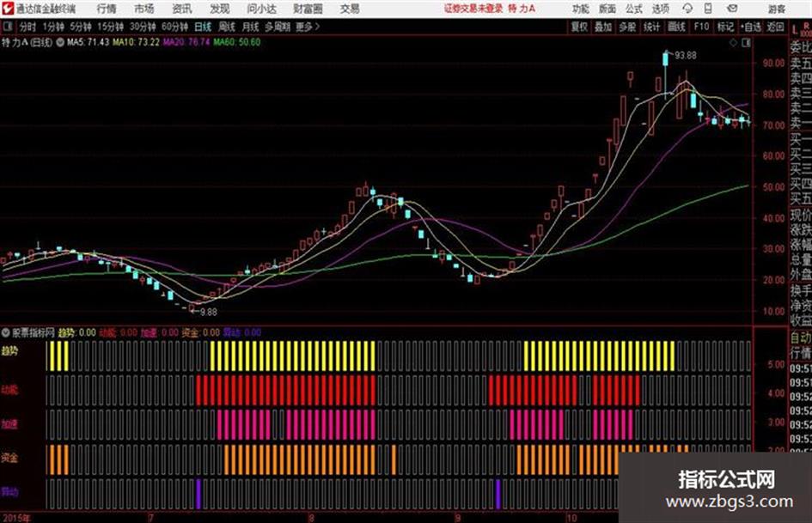Click the 通达信 red logo icon
The image size is (812, 523).
tap(8, 9)
